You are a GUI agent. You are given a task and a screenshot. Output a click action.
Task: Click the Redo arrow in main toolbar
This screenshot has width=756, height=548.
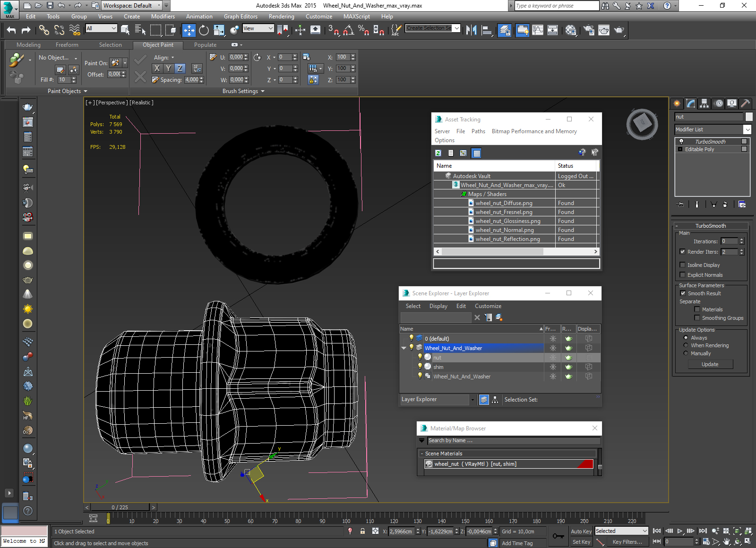[x=26, y=30]
